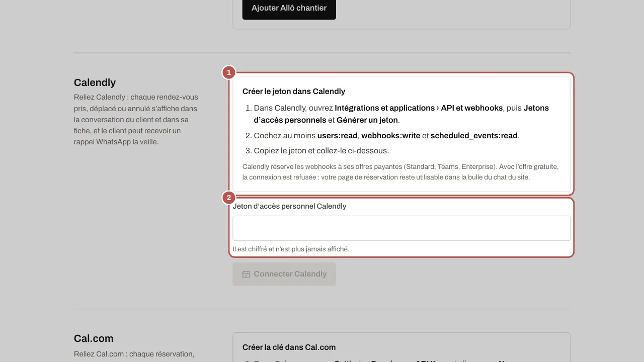Click the Cal.com section heading
This screenshot has width=644, height=362.
click(94, 338)
